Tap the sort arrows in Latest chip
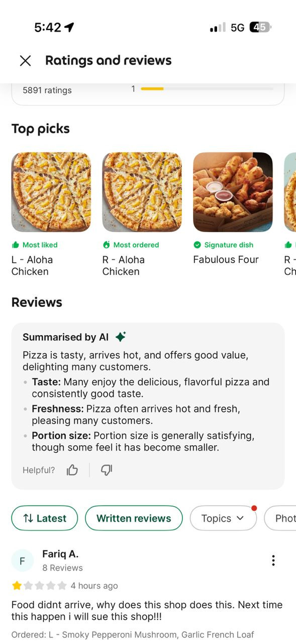The image size is (296, 644). click(x=29, y=518)
